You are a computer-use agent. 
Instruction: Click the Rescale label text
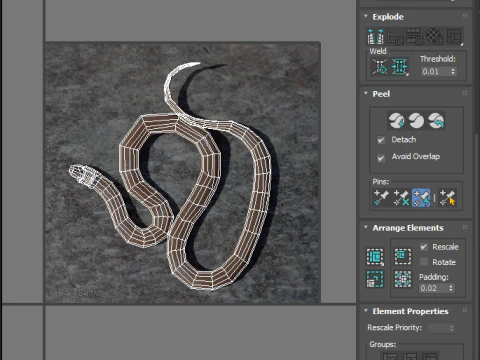[x=445, y=247]
